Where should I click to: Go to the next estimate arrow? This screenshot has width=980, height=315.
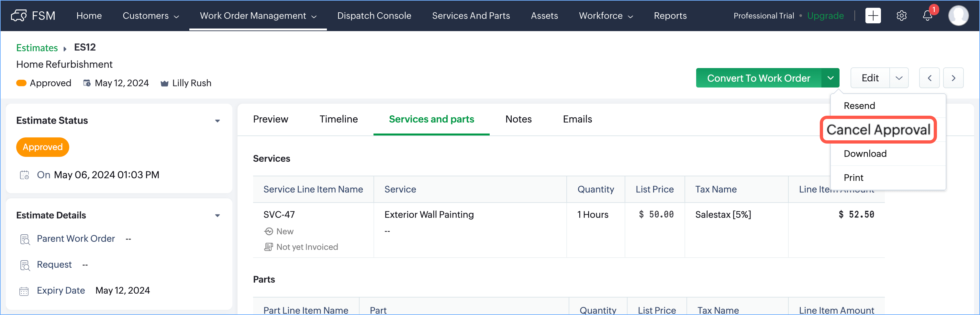pyautogui.click(x=953, y=78)
